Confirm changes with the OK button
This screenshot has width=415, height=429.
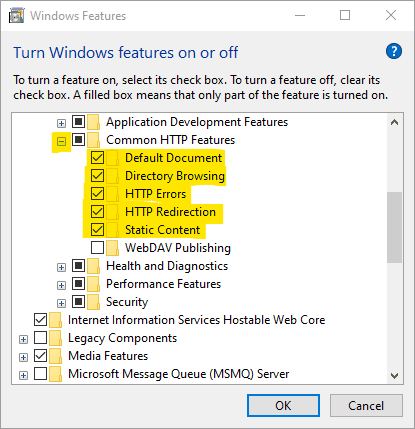pos(283,406)
